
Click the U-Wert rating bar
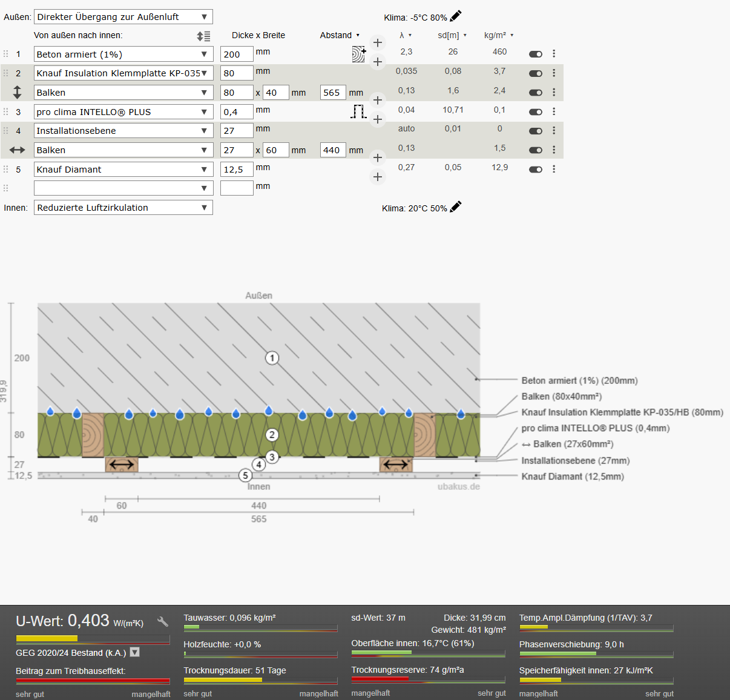tap(93, 638)
